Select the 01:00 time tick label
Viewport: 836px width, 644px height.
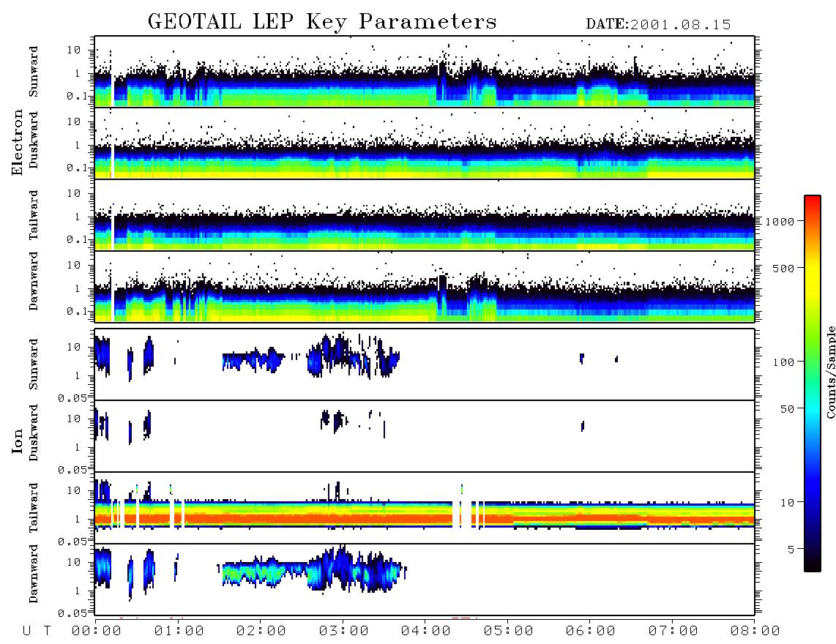click(x=179, y=632)
